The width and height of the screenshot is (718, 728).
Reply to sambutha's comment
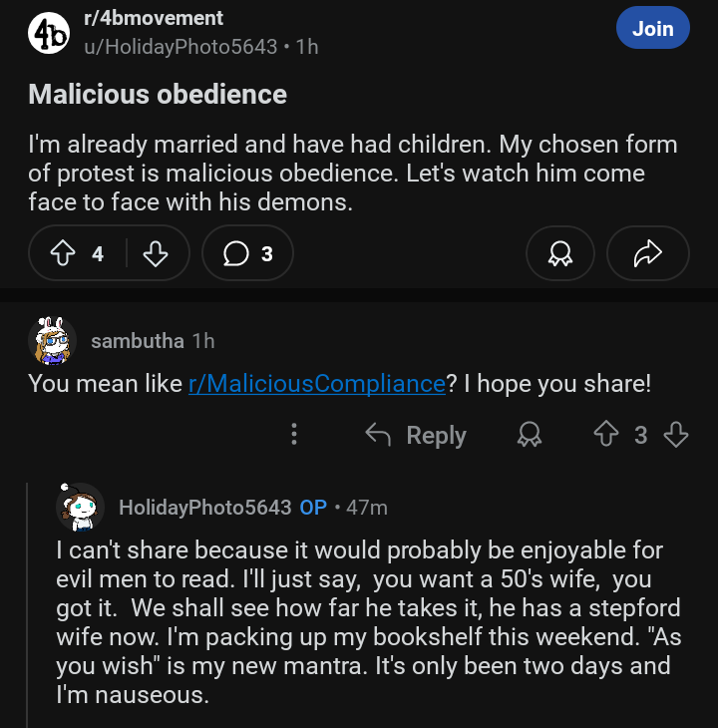[x=416, y=435]
